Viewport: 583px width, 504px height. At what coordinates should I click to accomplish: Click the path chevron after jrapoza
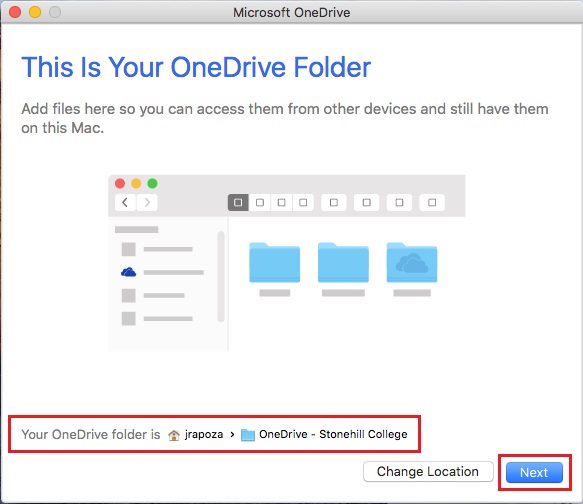click(x=232, y=434)
